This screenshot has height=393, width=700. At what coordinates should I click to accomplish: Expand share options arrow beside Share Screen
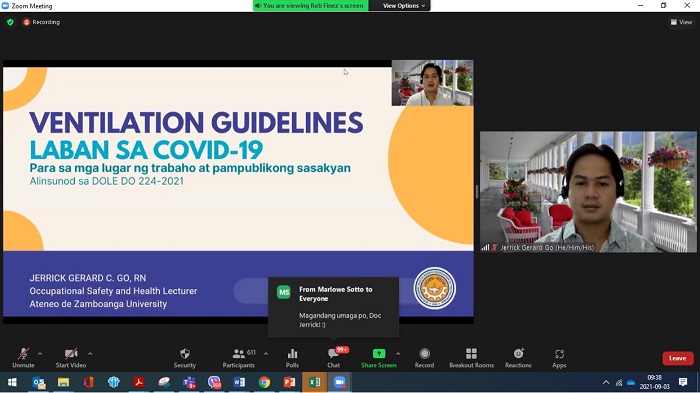point(398,354)
